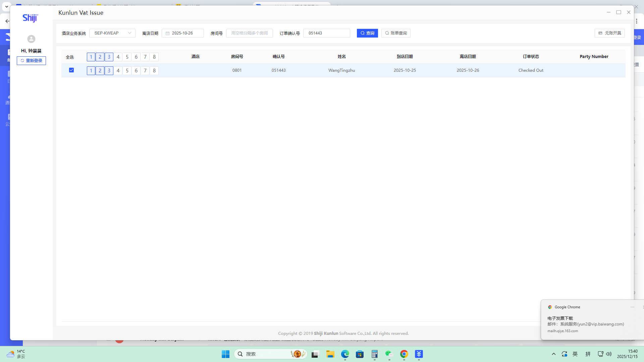Uncheck the row checkbox for WangTingzhu
The height and width of the screenshot is (362, 644).
(x=71, y=70)
